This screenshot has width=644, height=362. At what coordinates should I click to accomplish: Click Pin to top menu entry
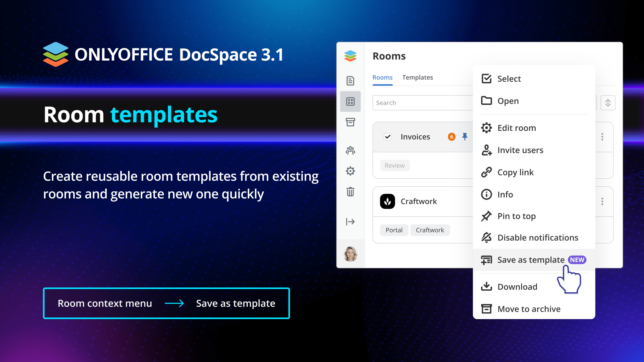(516, 216)
